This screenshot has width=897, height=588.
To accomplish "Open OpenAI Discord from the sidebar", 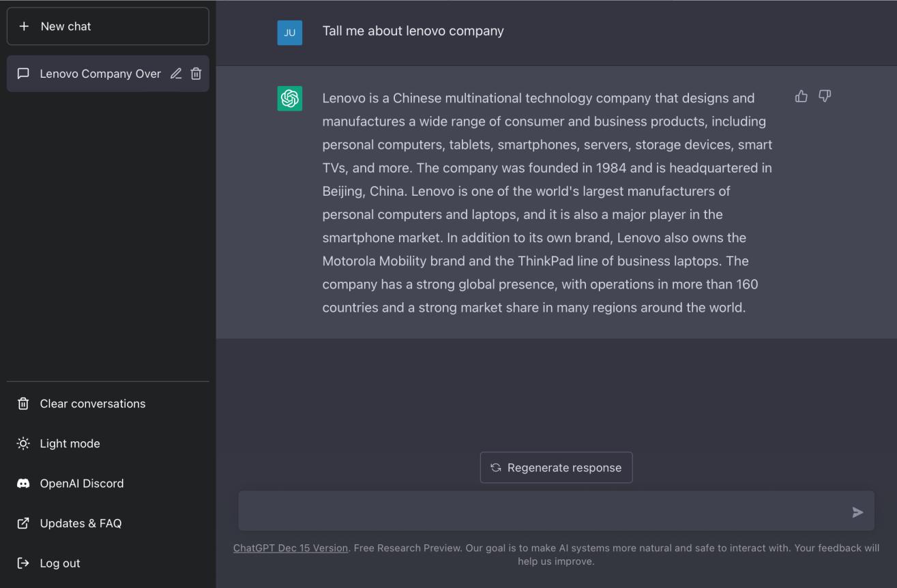I will 81,483.
